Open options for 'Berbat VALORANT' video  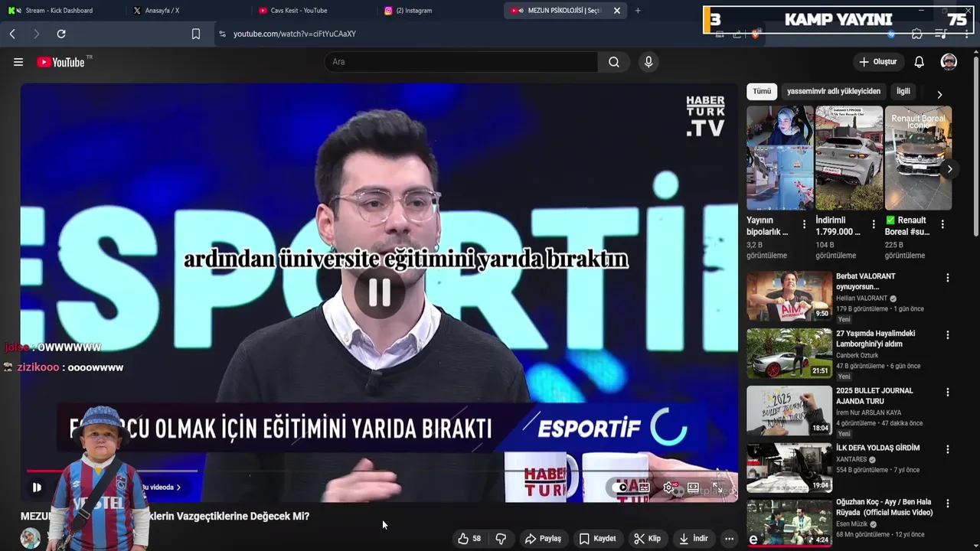[948, 278]
